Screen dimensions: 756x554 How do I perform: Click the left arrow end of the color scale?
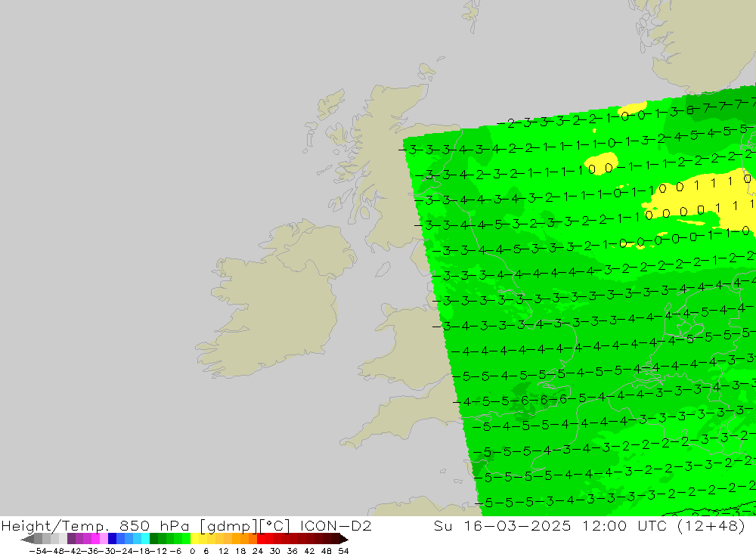[27, 539]
